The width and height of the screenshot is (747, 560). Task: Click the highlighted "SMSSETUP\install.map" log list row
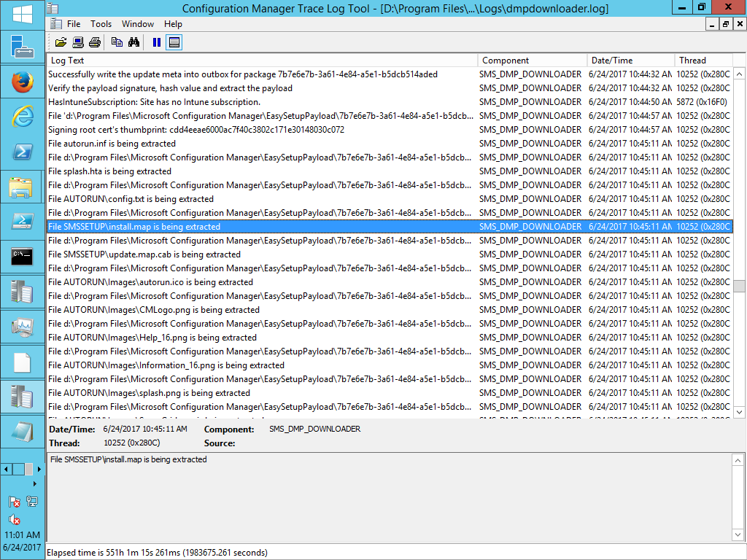coord(390,227)
